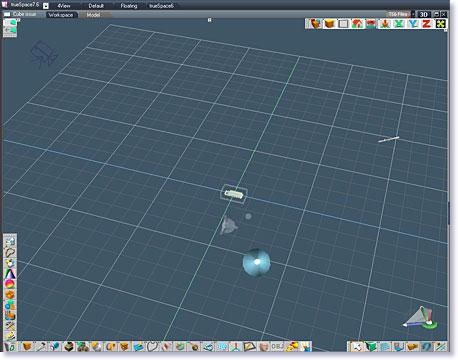Open the dropdown next to trueSpace7.6 title
This screenshot has height=360, width=458.
(x=46, y=6)
